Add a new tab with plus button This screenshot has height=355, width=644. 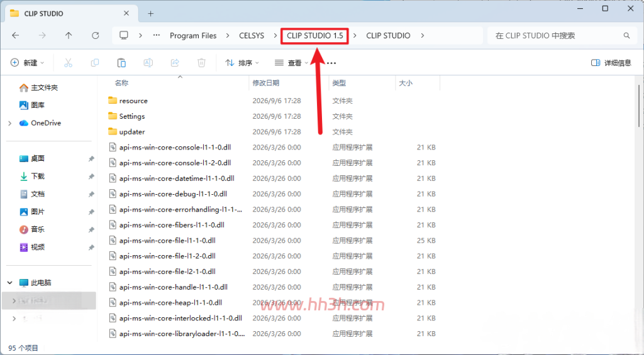pyautogui.click(x=151, y=14)
